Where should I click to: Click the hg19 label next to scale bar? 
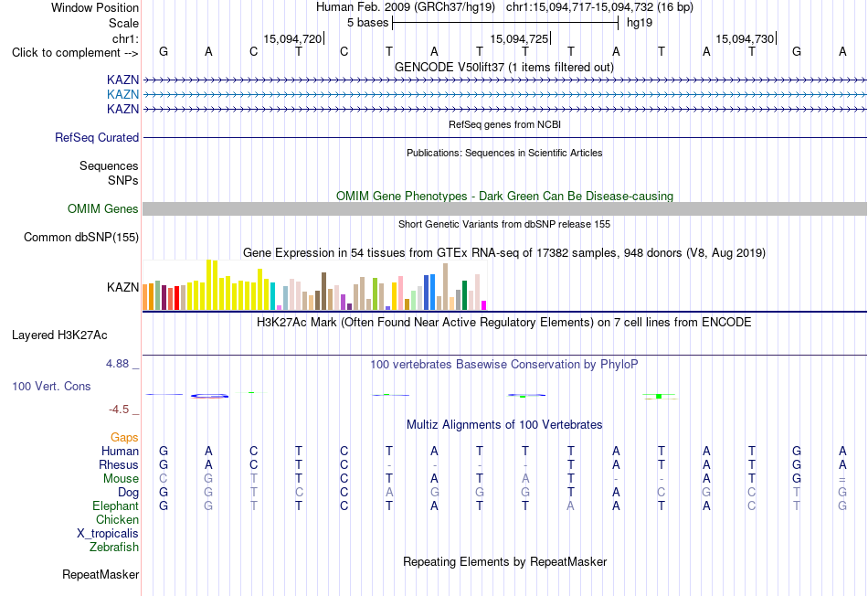(x=640, y=23)
